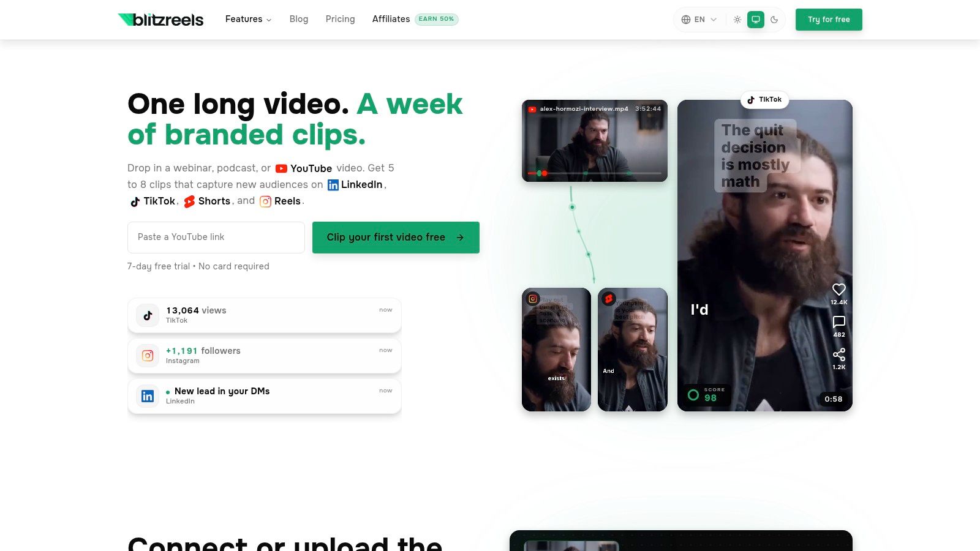Click the blitzreels logo

click(160, 20)
